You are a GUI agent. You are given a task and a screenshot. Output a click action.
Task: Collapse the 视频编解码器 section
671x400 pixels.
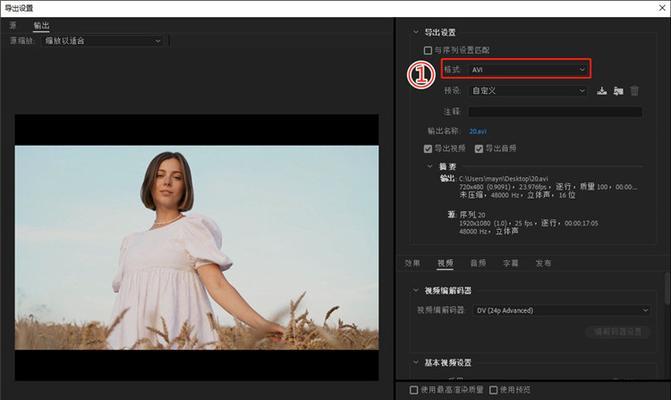click(416, 290)
